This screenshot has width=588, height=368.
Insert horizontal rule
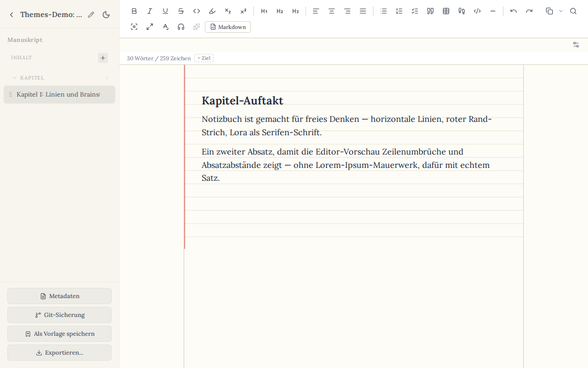pos(493,11)
